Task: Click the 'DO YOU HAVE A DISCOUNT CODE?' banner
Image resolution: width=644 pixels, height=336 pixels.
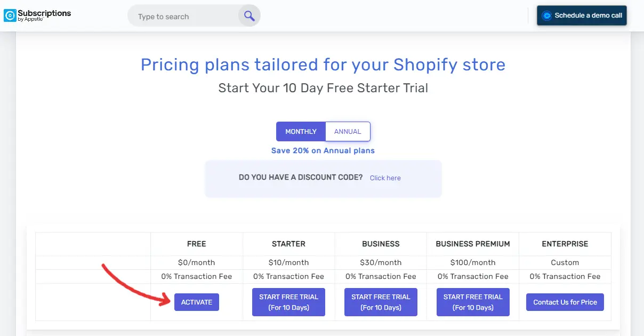Action: 323,178
